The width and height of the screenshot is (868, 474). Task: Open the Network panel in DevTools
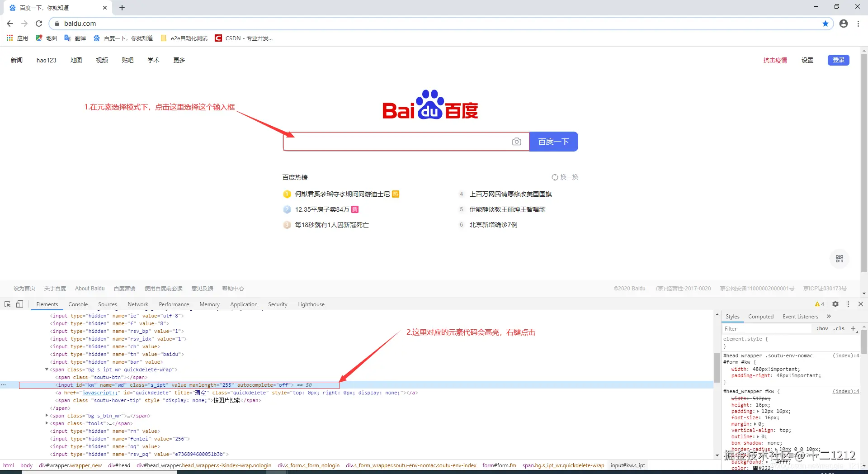[x=138, y=304]
